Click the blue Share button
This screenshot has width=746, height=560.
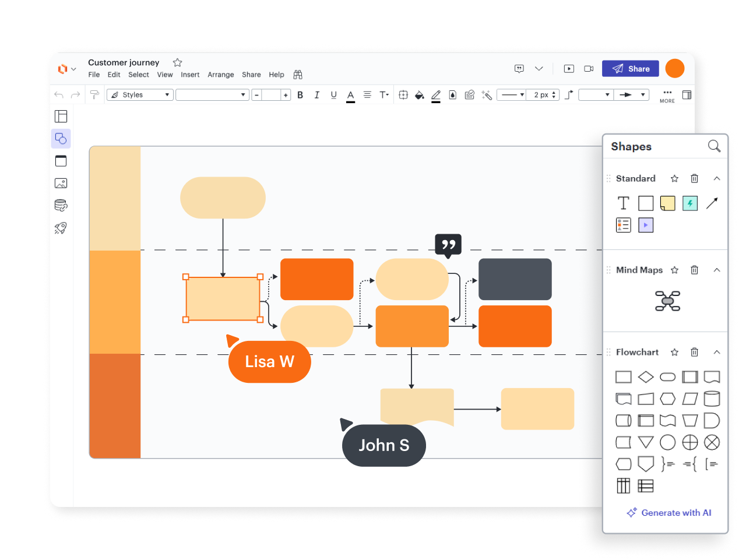(630, 69)
